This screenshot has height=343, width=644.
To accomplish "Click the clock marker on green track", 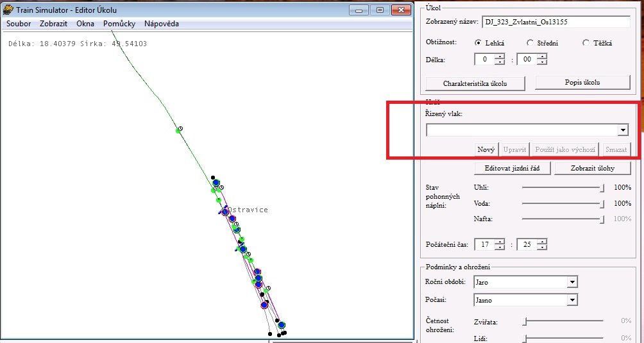I will click(180, 129).
